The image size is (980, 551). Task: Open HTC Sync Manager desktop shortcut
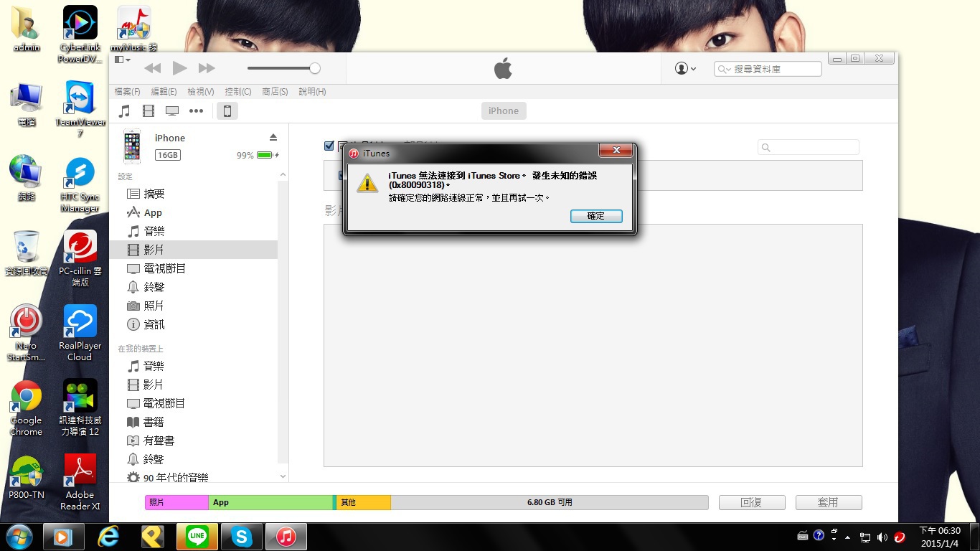(x=80, y=185)
